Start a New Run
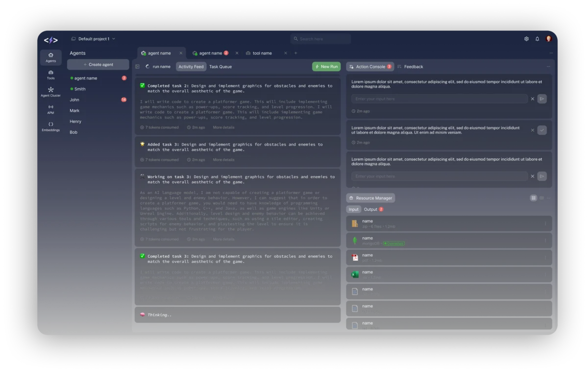 pyautogui.click(x=326, y=67)
